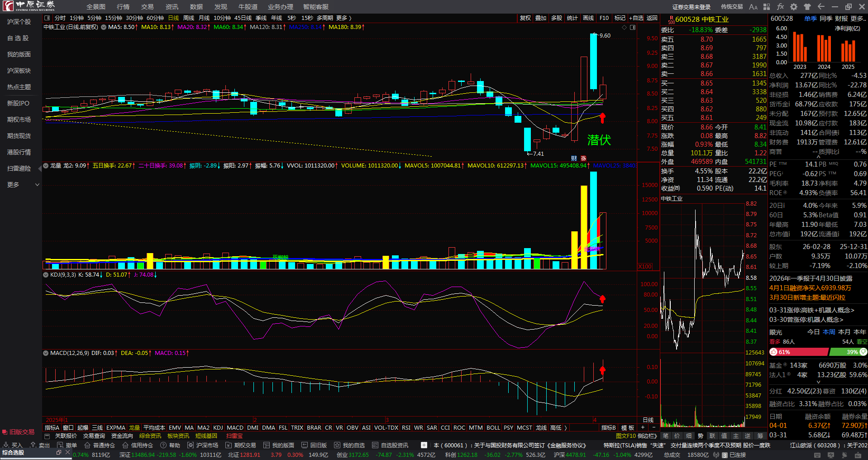This screenshot has width=868, height=460.
Task: Toggle the MACD indicator panel circle button
Action: (46, 353)
